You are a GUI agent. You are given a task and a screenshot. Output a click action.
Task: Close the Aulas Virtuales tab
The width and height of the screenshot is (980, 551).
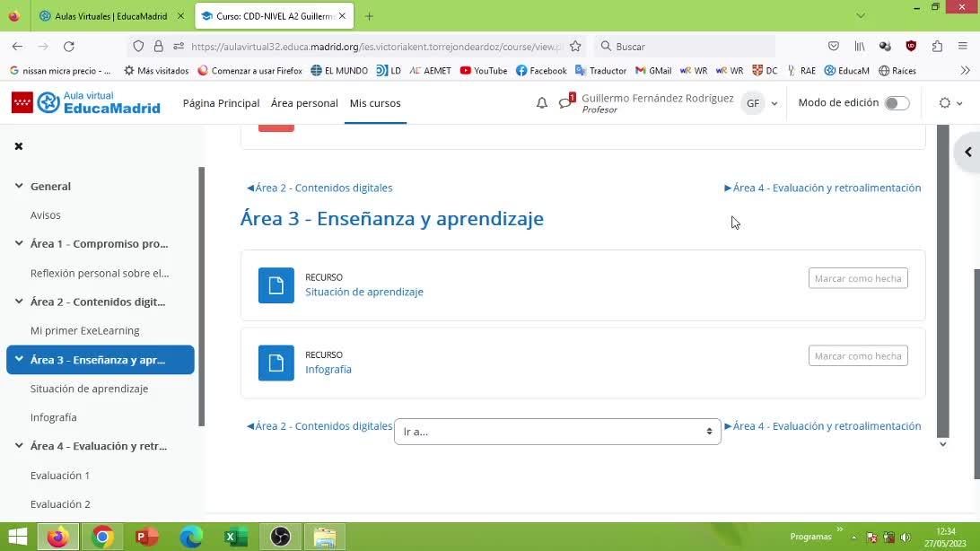pyautogui.click(x=180, y=16)
